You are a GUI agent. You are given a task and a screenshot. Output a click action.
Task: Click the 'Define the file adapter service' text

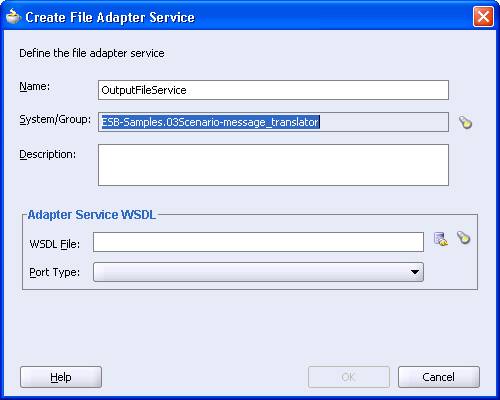[92, 53]
